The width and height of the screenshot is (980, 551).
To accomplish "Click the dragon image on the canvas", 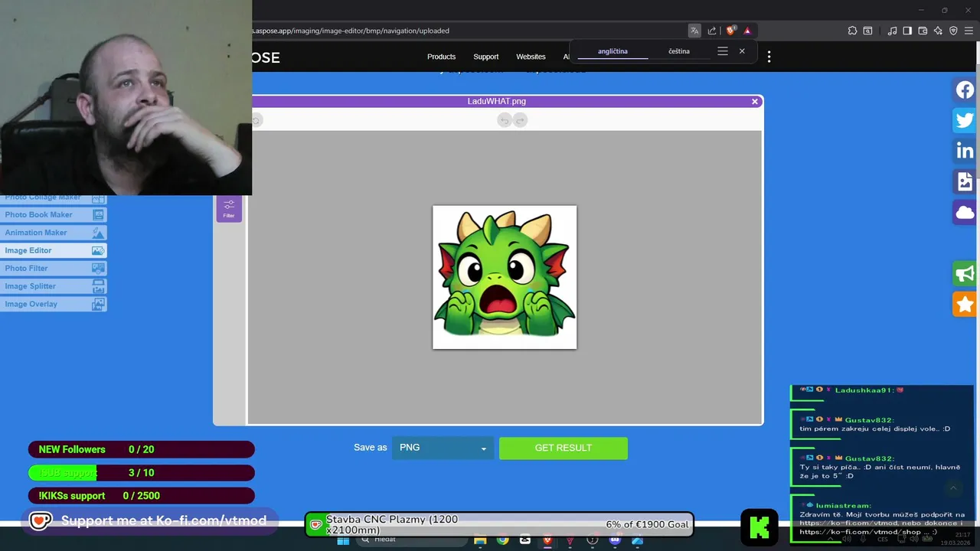I will tap(505, 277).
